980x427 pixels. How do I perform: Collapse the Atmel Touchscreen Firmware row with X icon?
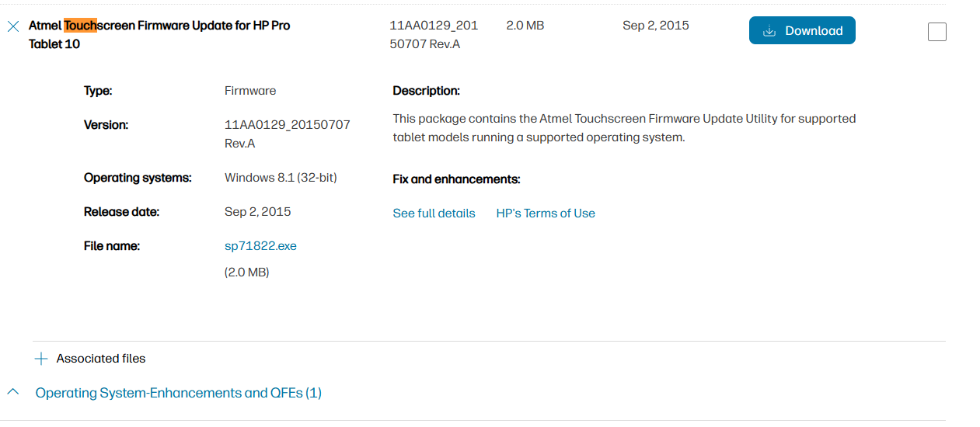13,26
